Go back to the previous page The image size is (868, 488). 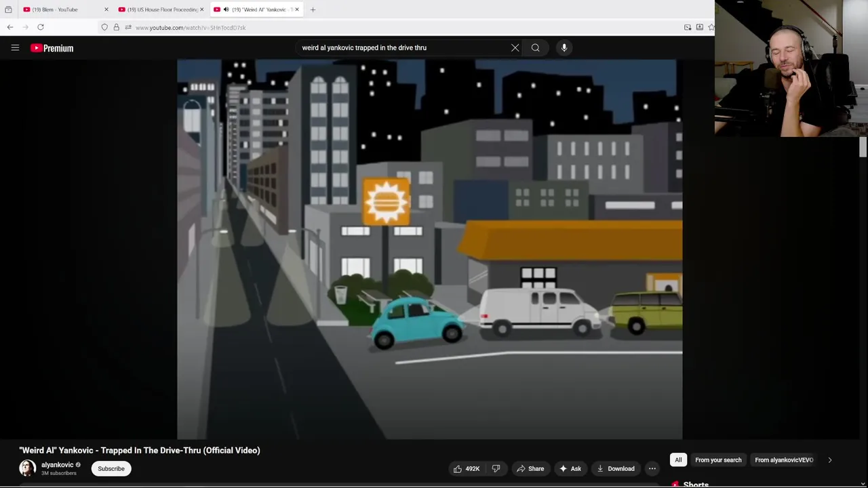pyautogui.click(x=10, y=27)
